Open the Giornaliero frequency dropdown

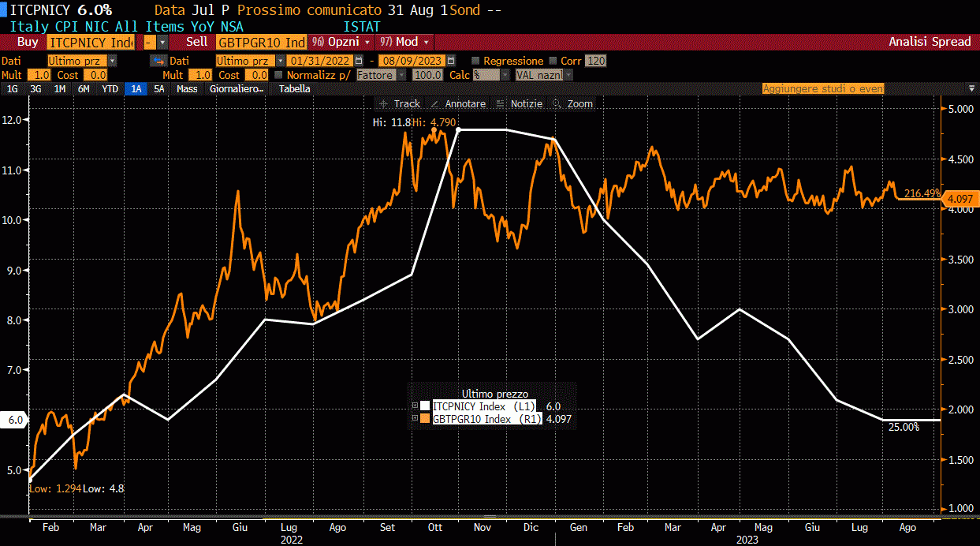237,89
